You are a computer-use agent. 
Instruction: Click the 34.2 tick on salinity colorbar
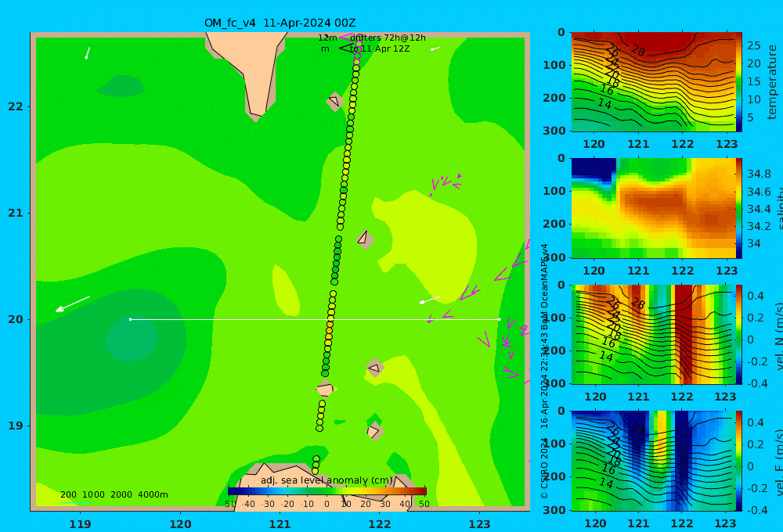click(759, 226)
